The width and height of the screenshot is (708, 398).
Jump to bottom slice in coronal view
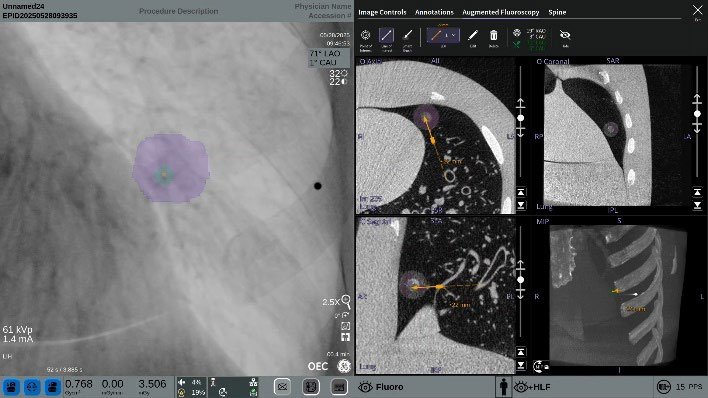697,206
